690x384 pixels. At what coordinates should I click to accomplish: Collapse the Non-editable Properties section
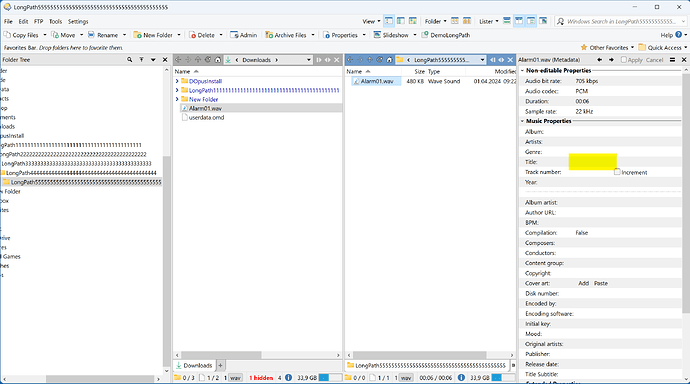click(x=522, y=70)
